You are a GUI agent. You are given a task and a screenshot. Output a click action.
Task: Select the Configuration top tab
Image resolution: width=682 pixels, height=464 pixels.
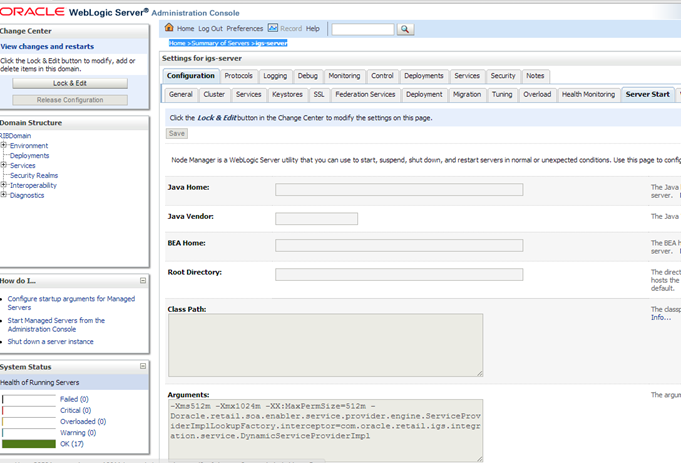[191, 76]
